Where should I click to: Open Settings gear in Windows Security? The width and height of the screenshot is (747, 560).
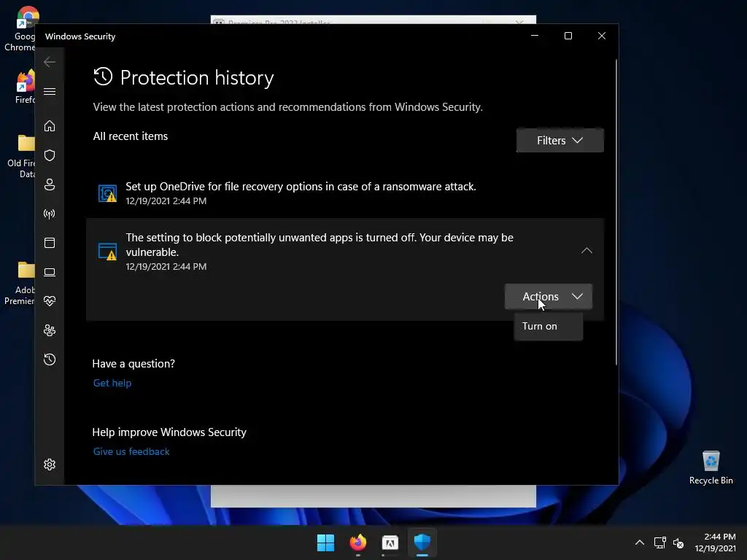[x=50, y=464]
